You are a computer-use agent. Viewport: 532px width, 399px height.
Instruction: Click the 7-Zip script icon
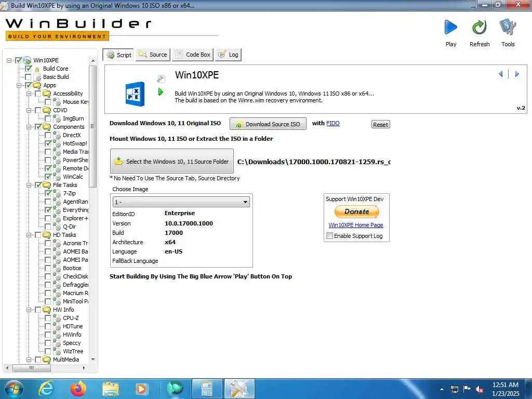point(57,193)
